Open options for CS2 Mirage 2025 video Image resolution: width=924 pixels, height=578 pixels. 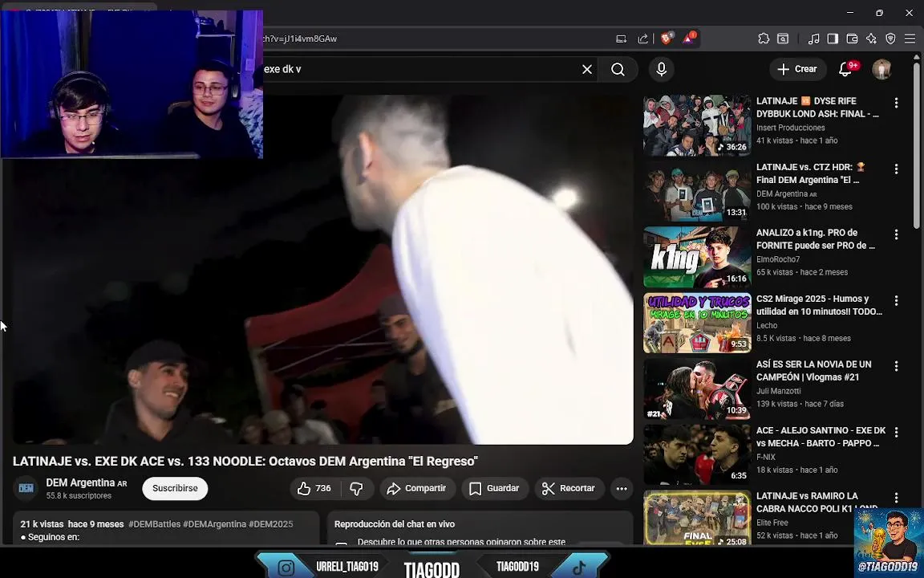tap(896, 300)
